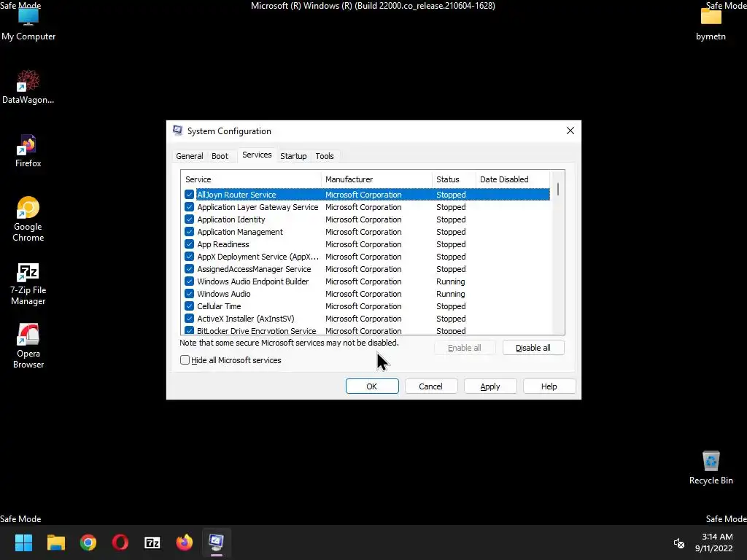The width and height of the screenshot is (747, 560).
Task: Select Application Management row name
Action: pos(239,232)
